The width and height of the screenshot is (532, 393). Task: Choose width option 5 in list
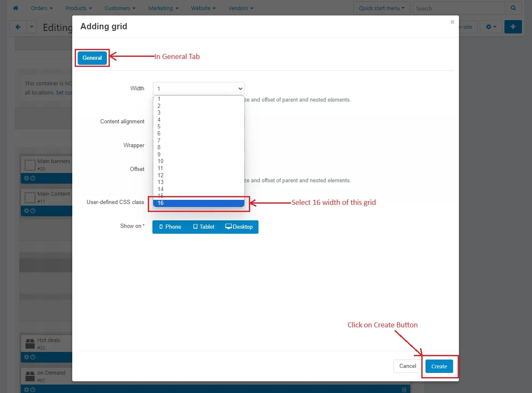coord(199,127)
